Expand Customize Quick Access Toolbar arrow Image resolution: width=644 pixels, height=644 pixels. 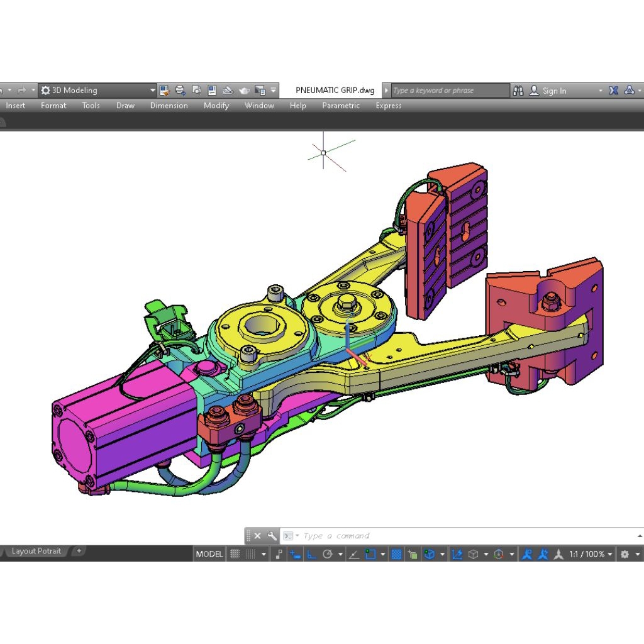[273, 90]
